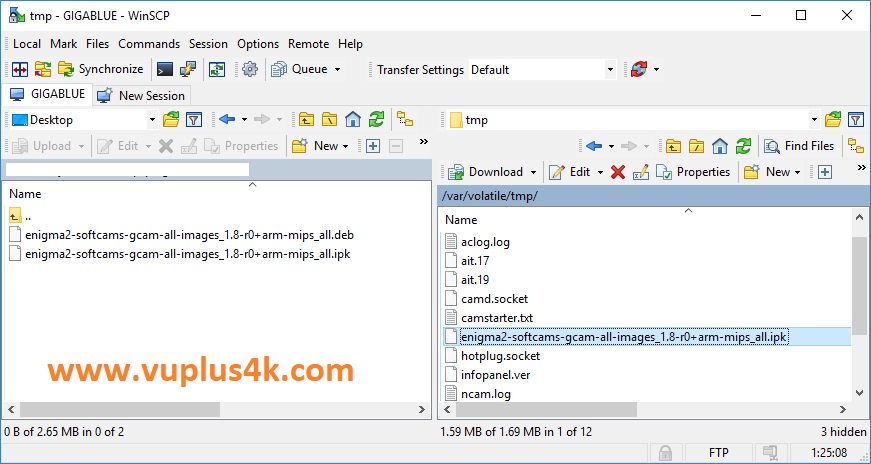
Task: Click local parent directory icon
Action: click(x=306, y=119)
